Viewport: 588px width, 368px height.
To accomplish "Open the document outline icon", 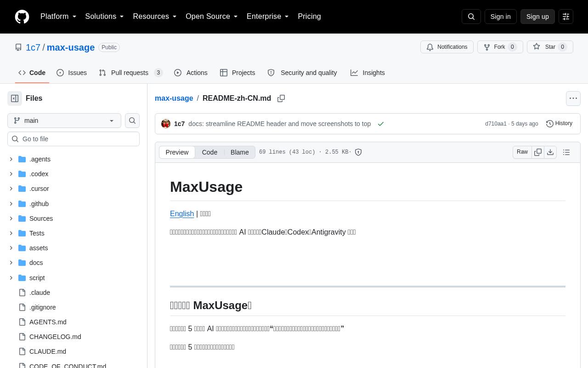I will coord(566,152).
